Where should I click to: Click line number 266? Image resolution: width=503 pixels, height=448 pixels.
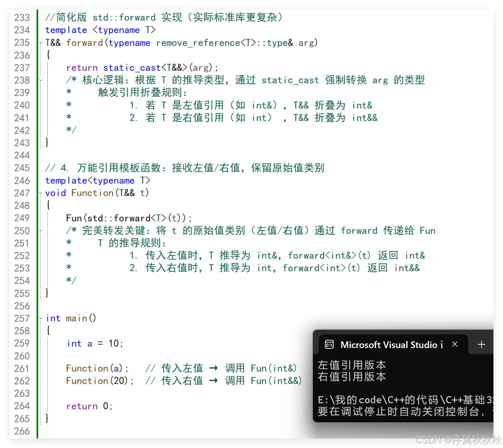[22, 431]
